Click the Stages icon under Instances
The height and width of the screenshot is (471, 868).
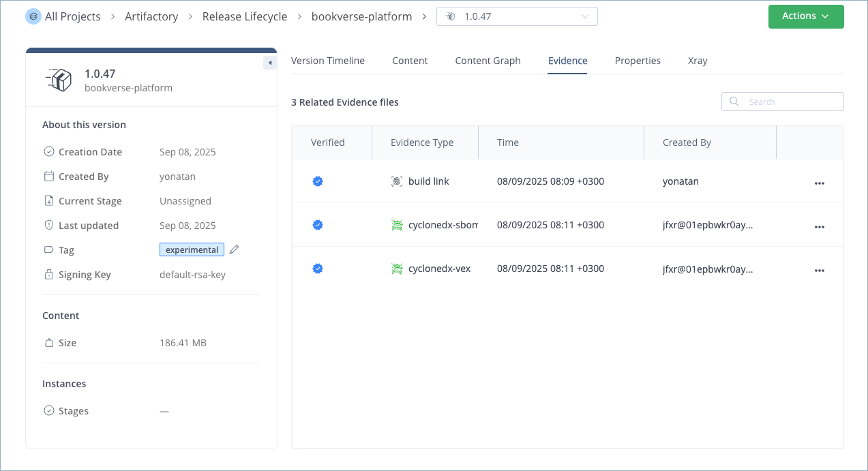click(48, 410)
